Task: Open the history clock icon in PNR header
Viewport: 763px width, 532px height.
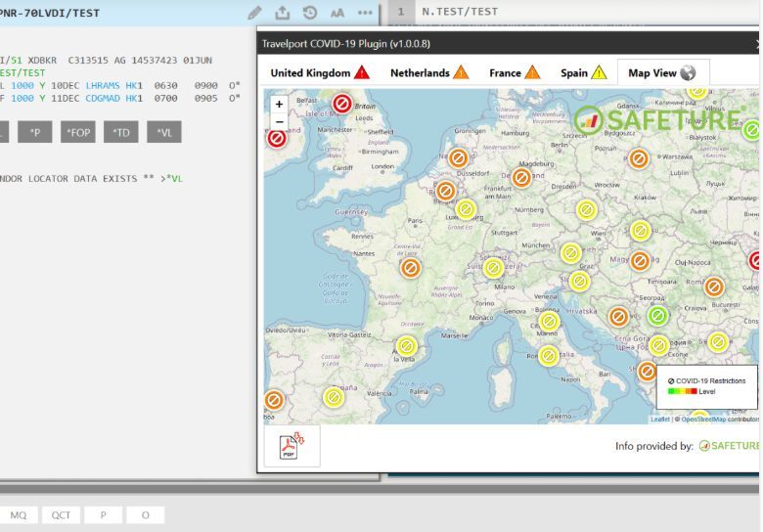Action: point(310,13)
